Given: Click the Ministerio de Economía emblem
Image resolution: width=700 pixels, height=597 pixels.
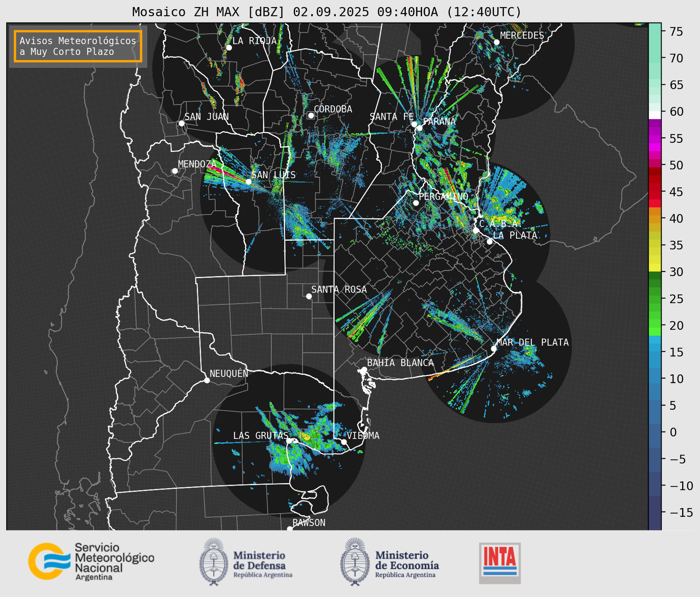Looking at the screenshot, I should pos(355,562).
